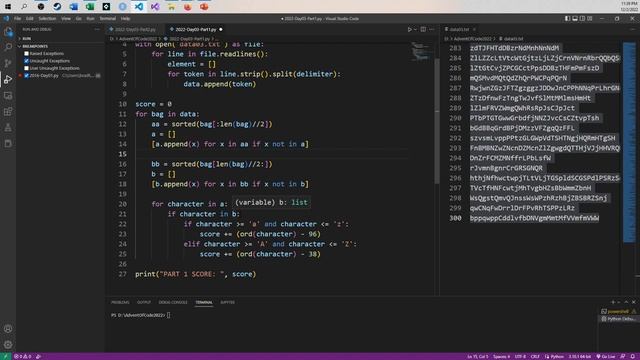Toggle Primary Side Bar layout icon
Screen dimensions: 640x360
pyautogui.click(x=567, y=18)
